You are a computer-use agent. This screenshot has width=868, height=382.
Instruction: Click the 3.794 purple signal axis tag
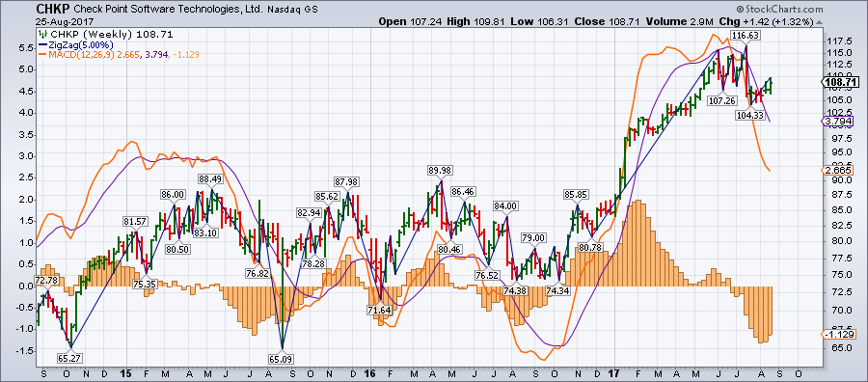838,121
